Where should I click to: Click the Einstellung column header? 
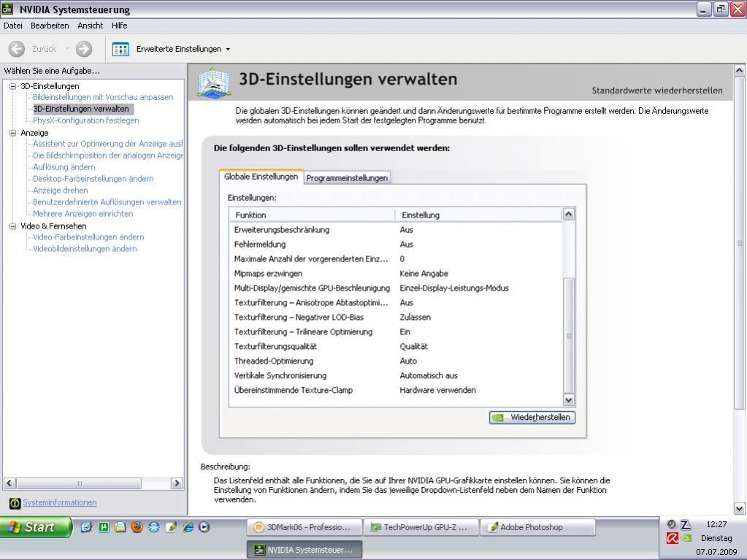click(x=478, y=215)
